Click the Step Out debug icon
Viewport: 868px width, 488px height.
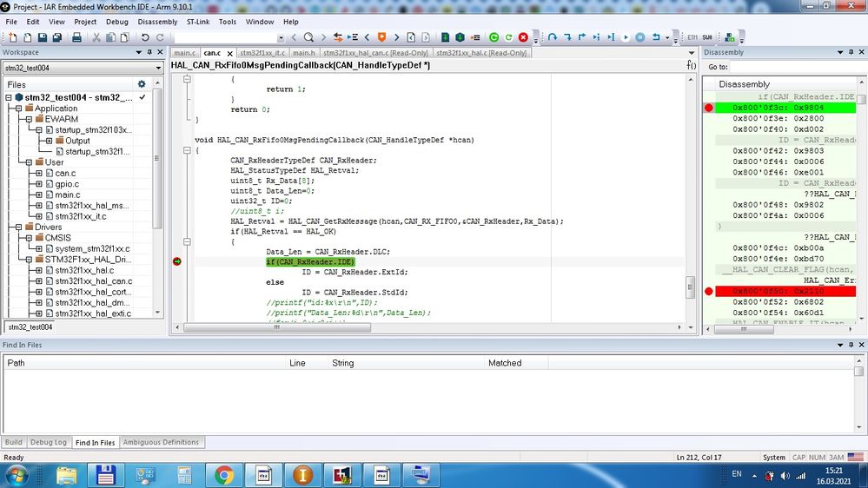(x=582, y=37)
